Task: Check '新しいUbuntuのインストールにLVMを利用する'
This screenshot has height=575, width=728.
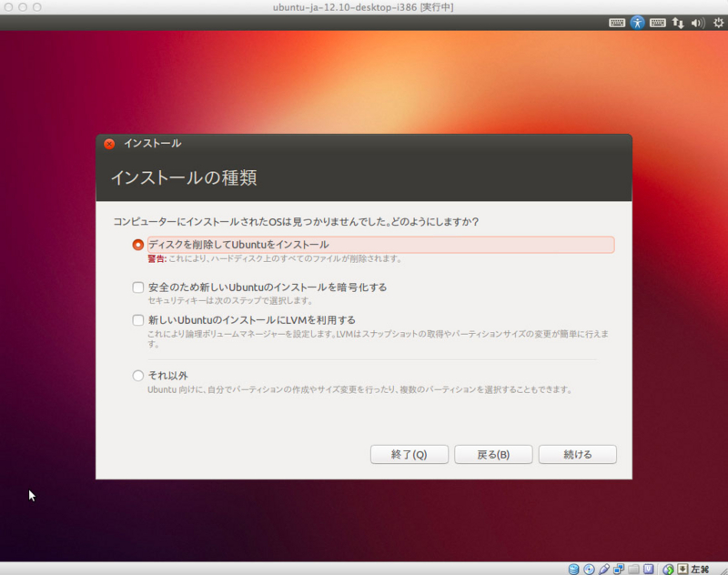Action: 138,320
